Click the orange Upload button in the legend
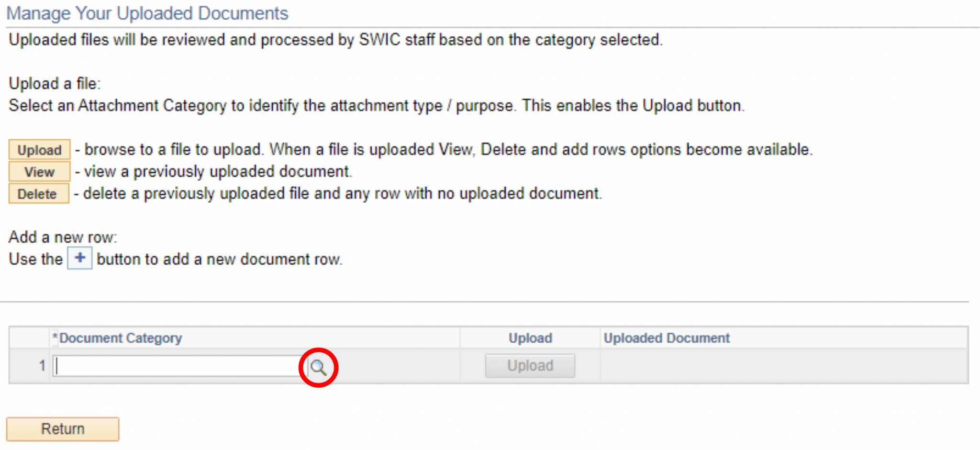980x450 pixels. tap(39, 150)
